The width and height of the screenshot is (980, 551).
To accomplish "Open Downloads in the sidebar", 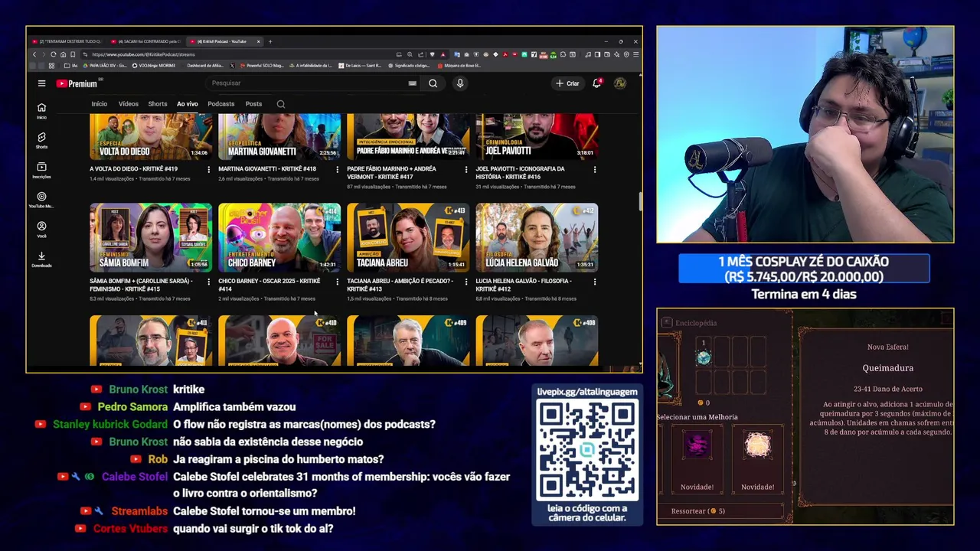I will click(41, 259).
